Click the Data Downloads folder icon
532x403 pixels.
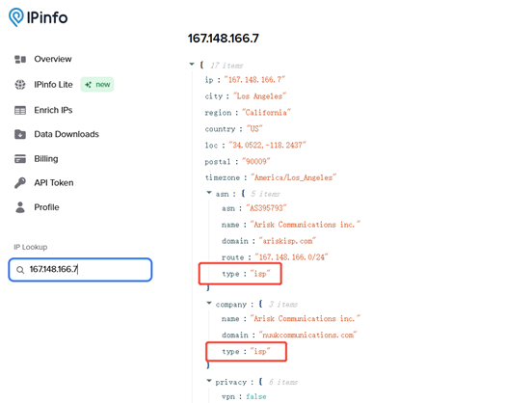click(20, 134)
